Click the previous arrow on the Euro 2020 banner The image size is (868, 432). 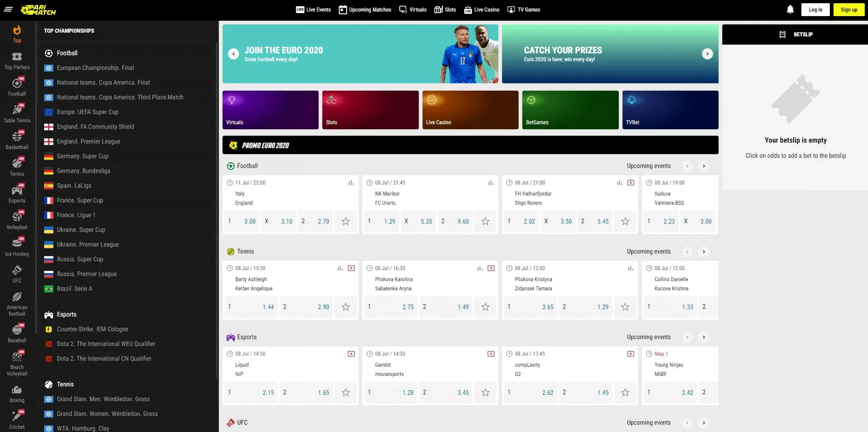(233, 54)
